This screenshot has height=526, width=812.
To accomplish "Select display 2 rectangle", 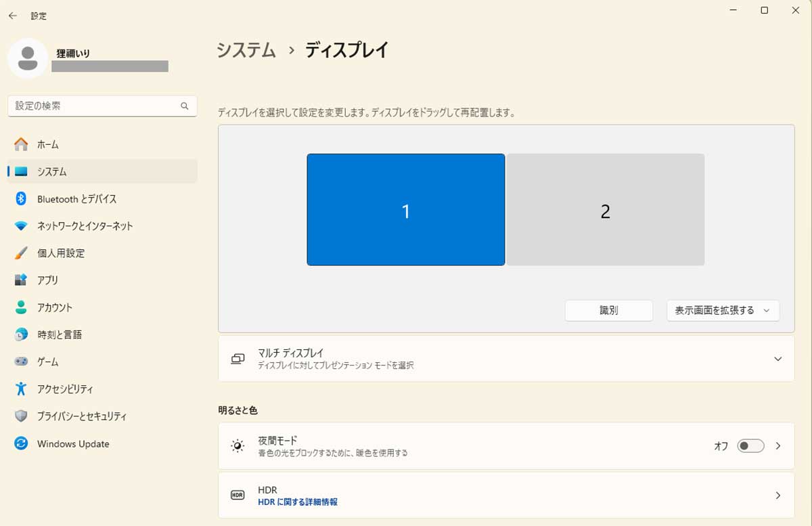I will click(x=606, y=210).
